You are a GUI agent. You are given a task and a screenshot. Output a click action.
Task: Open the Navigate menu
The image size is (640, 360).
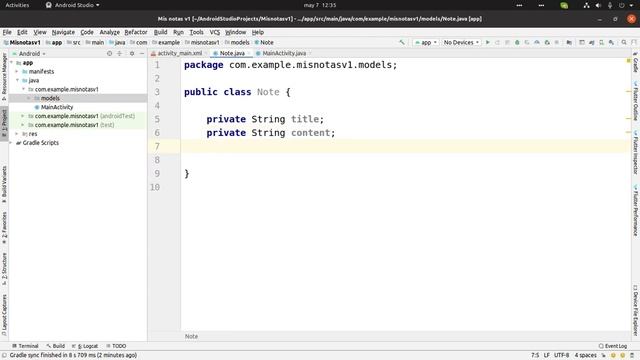(63, 32)
